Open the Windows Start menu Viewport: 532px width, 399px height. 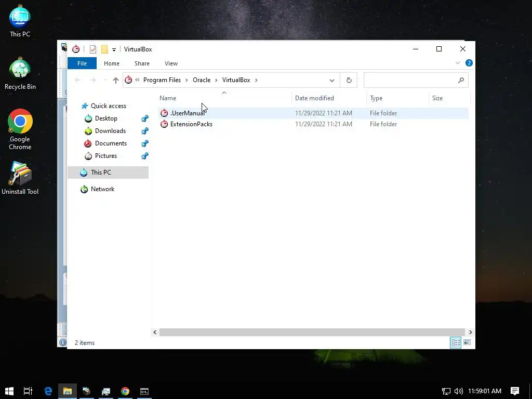coord(9,391)
